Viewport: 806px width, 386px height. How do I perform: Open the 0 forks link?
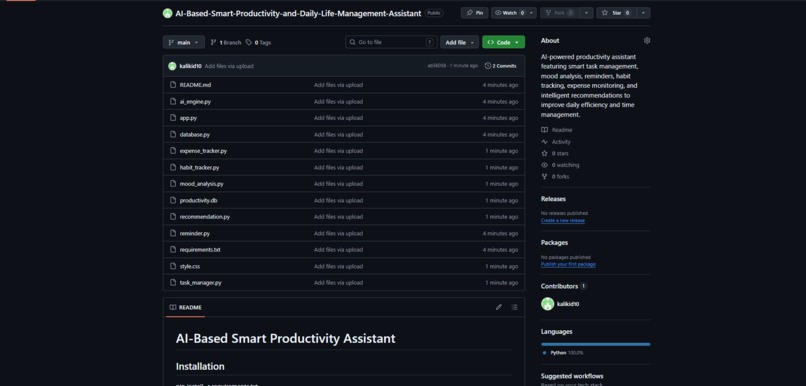555,176
